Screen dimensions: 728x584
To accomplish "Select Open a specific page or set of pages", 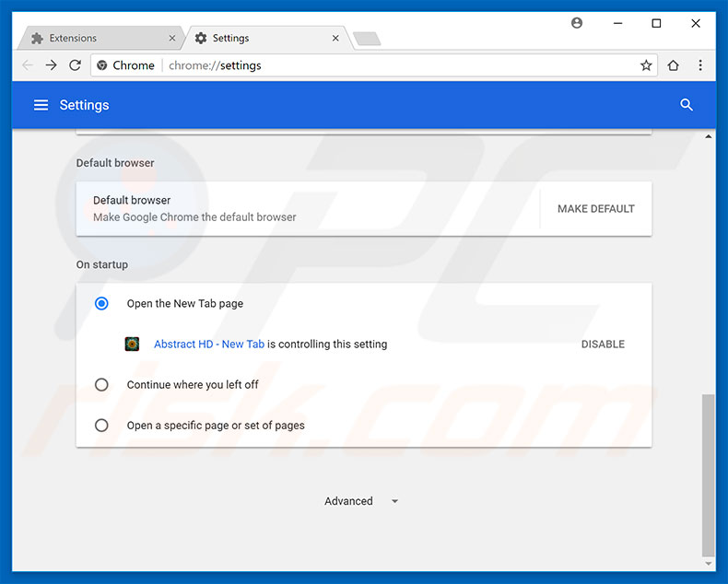I will (x=101, y=426).
